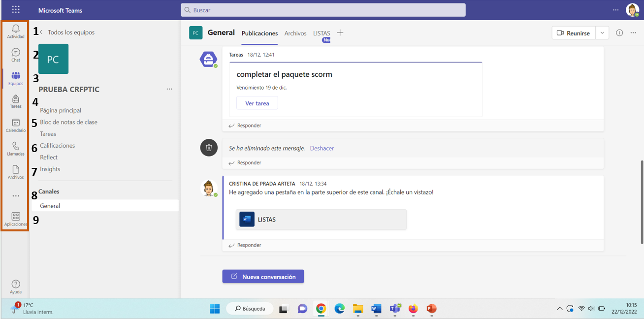The height and width of the screenshot is (319, 644).
Task: Open more channel options ellipsis
Action: click(x=633, y=33)
